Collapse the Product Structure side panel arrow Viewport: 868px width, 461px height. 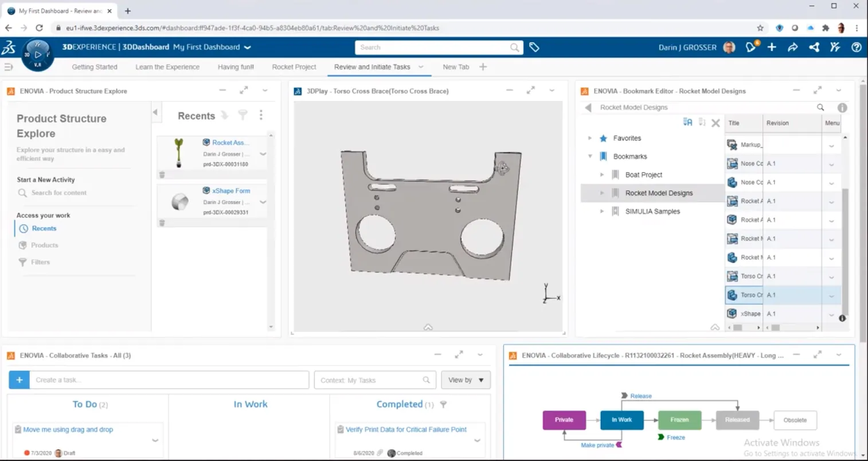tap(155, 112)
